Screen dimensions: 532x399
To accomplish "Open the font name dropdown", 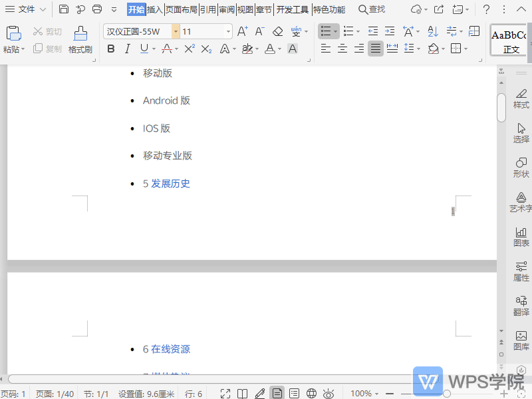I will 174,31.
